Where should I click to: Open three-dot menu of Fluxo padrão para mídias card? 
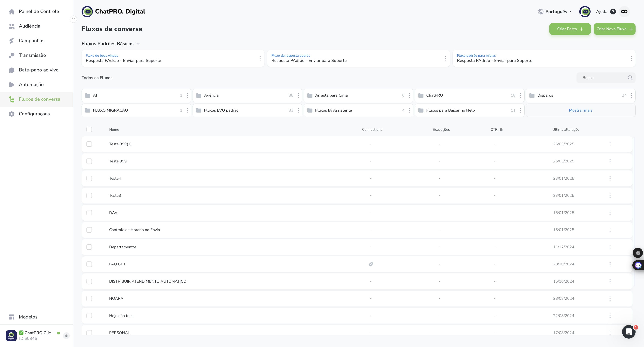pos(631,58)
